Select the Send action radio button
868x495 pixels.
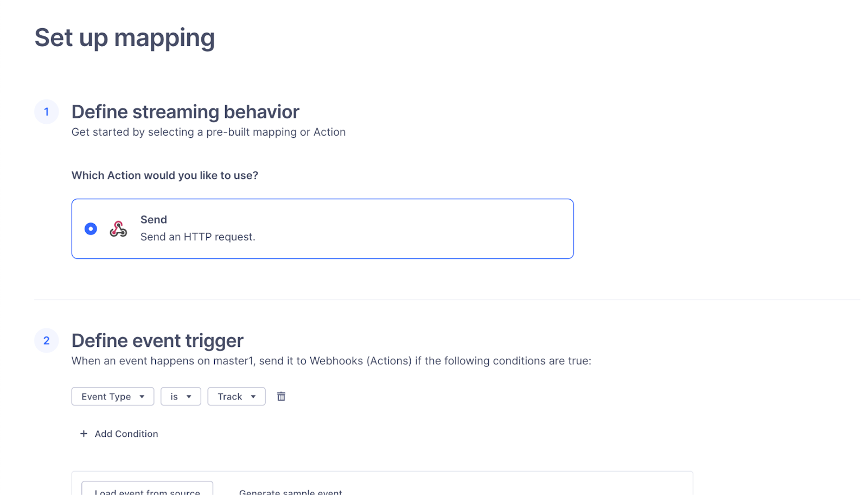91,229
